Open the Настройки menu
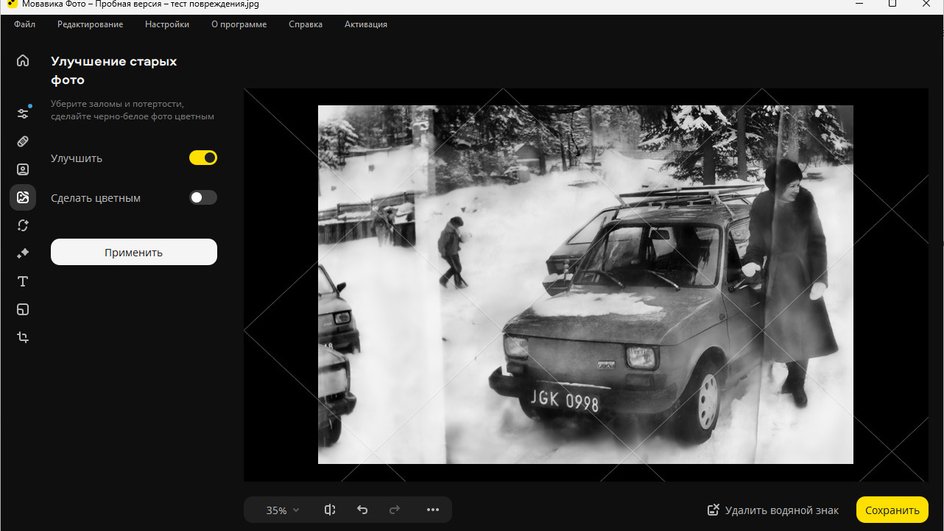The height and width of the screenshot is (531, 944). tap(167, 24)
